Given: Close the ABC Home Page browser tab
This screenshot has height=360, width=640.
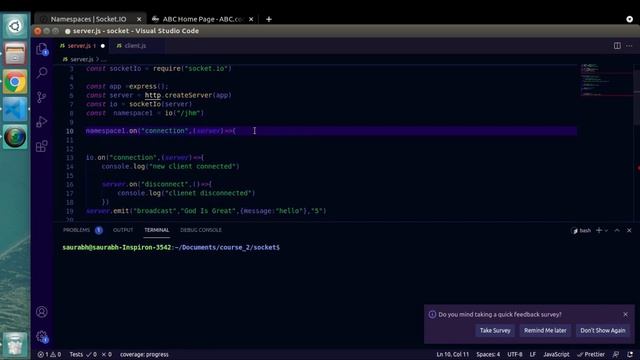Looking at the screenshot, I should pos(251,19).
